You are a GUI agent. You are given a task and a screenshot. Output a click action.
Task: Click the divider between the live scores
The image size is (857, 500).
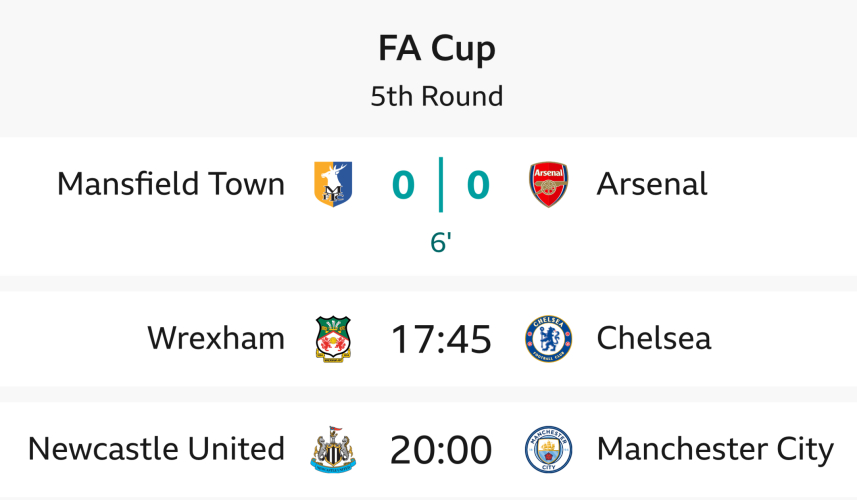440,184
